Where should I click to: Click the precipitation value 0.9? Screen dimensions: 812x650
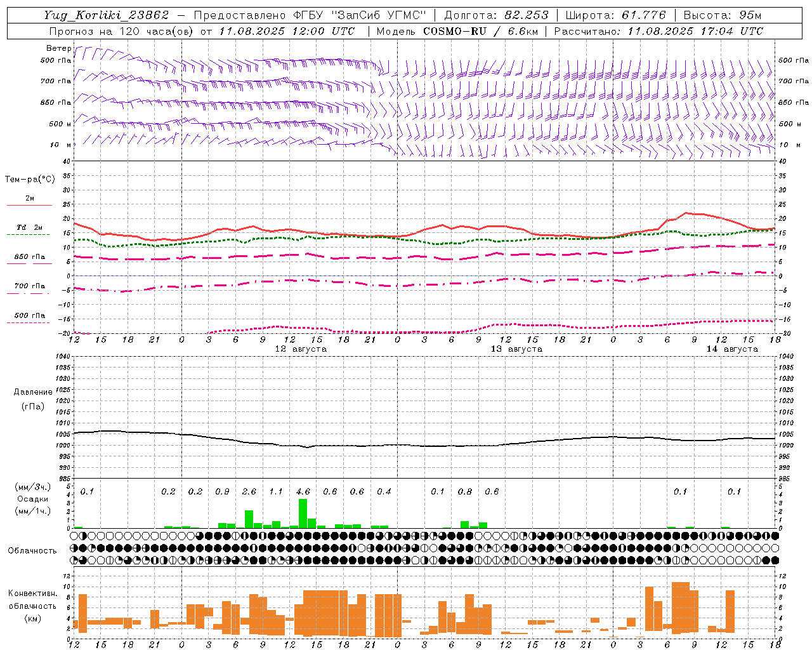(x=222, y=492)
